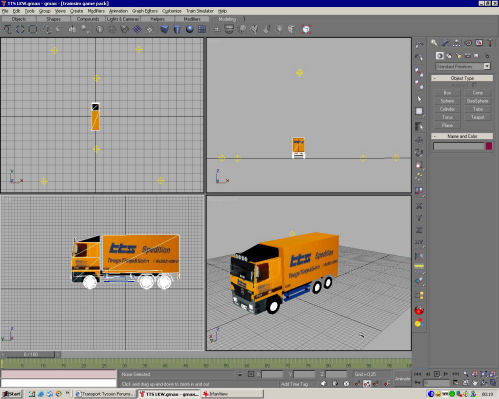Viewport: 499px width, 399px height.
Task: Open the Utilities panel hammer icon
Action: click(490, 43)
